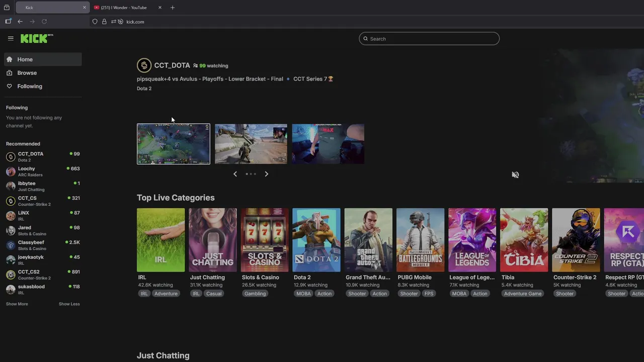
Task: Open the IRL category card
Action: point(161,240)
